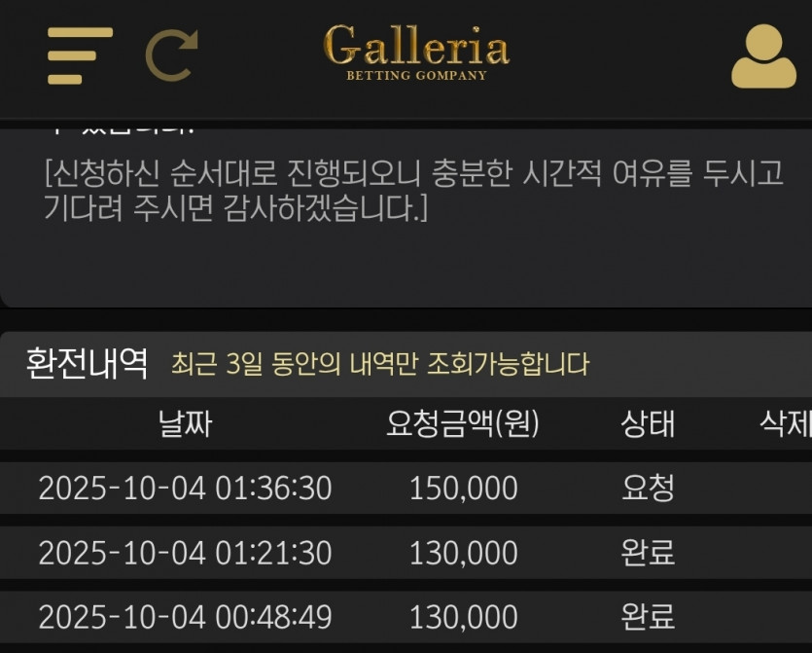This screenshot has height=653, width=812.
Task: Click the 요청 status of the pending row
Action: pos(648,488)
